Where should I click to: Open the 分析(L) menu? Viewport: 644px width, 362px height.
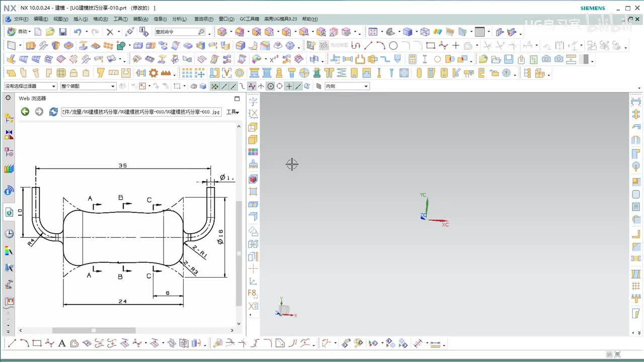[179, 19]
